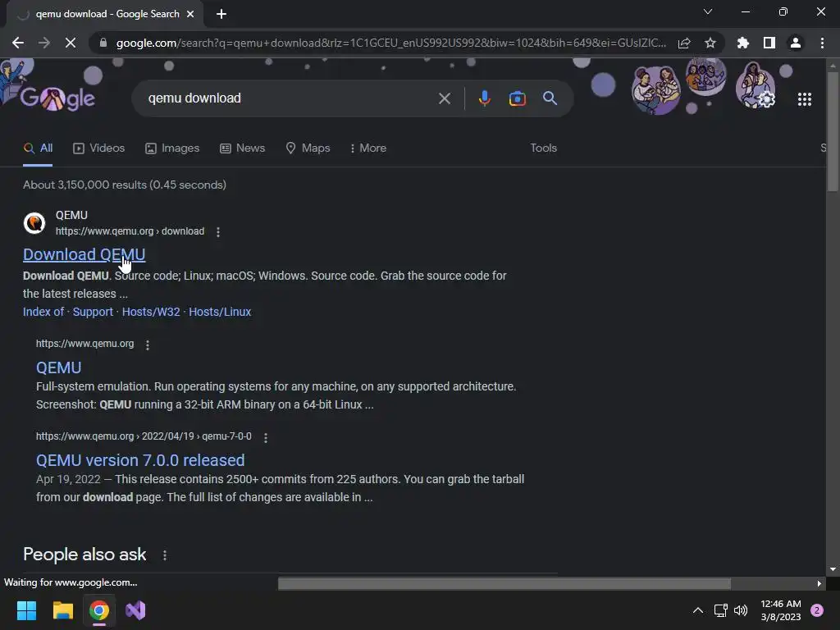Switch to the News tab
Screen dimensions: 840x630
[x=243, y=148]
